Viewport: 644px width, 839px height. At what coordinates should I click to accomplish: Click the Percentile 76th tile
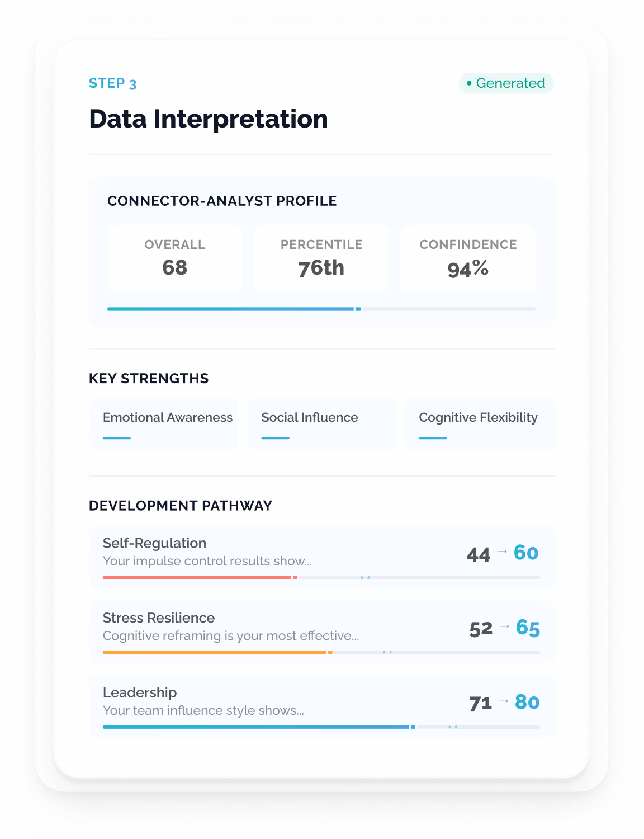(x=321, y=258)
